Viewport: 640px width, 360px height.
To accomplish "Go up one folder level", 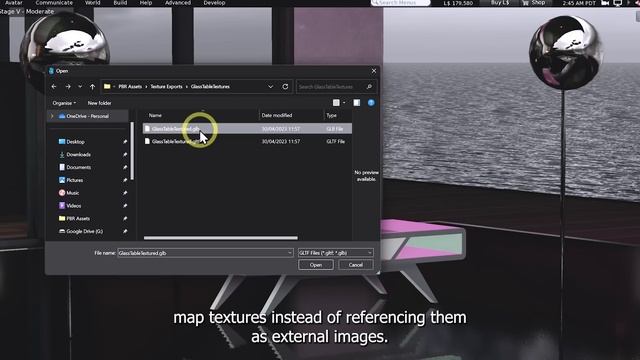I will click(x=92, y=87).
